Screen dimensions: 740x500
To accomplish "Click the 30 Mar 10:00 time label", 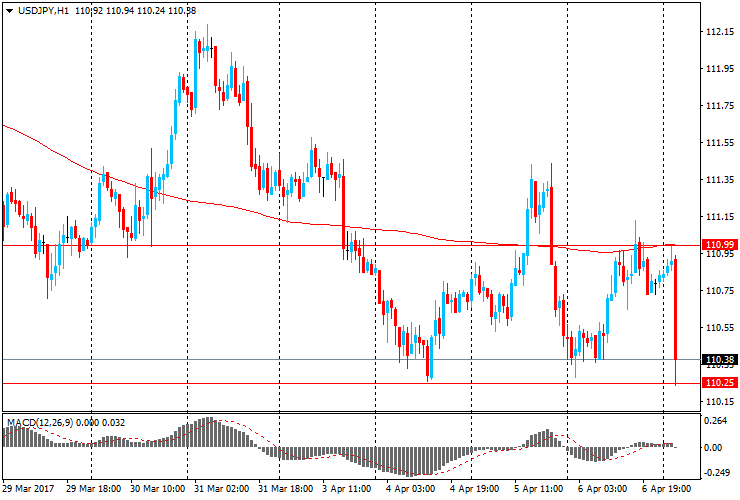I will click(x=158, y=488).
